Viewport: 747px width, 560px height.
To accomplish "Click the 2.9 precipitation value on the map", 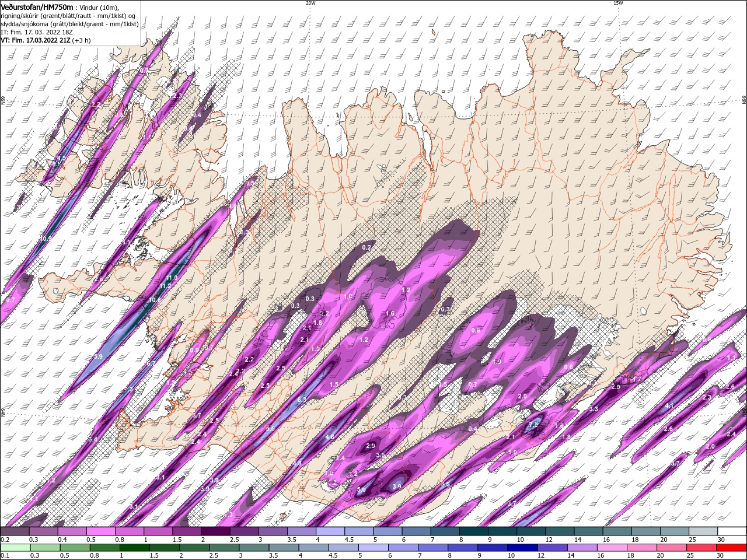I will (x=371, y=446).
